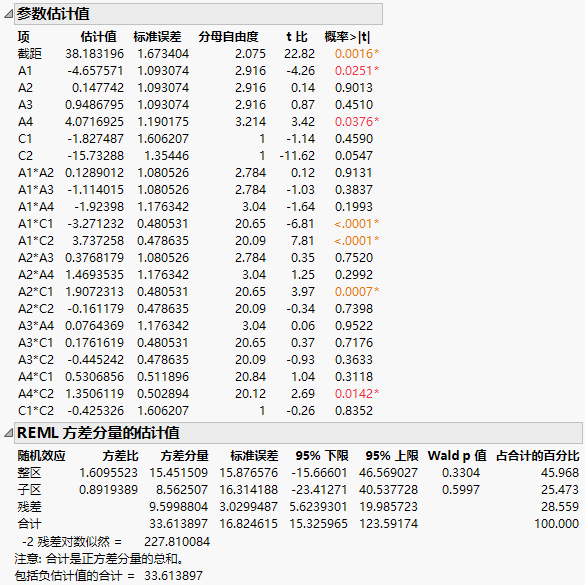Click the A3*C1 row label
The height and width of the screenshot is (585, 585).
[x=35, y=342]
